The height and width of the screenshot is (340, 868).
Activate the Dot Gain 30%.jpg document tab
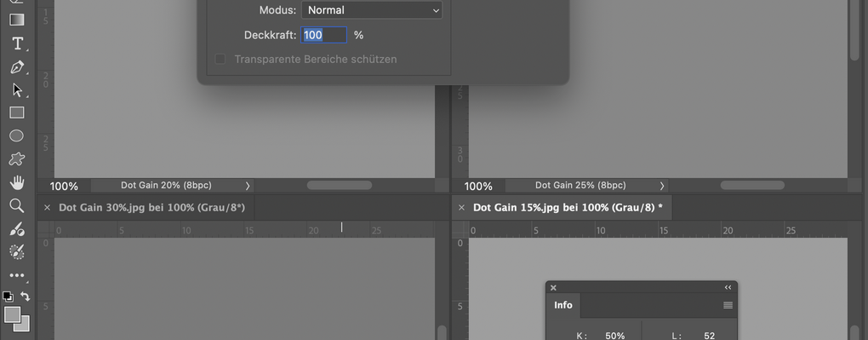coord(151,207)
